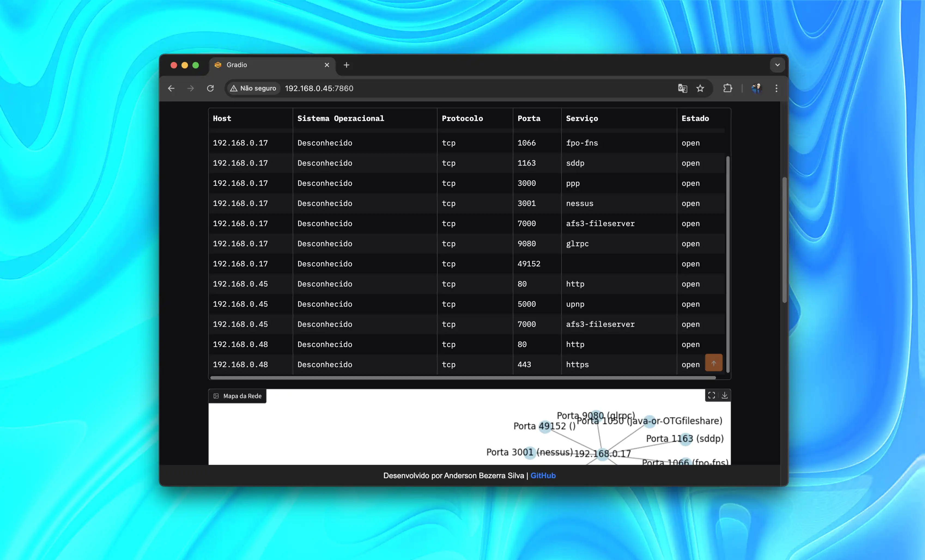This screenshot has height=560, width=925.
Task: Open the GitHub link in footer
Action: pyautogui.click(x=543, y=476)
